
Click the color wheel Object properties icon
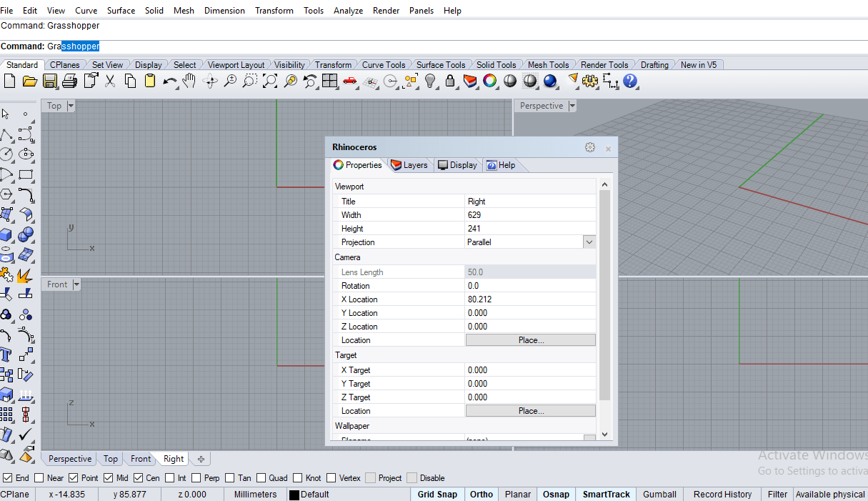click(x=489, y=81)
